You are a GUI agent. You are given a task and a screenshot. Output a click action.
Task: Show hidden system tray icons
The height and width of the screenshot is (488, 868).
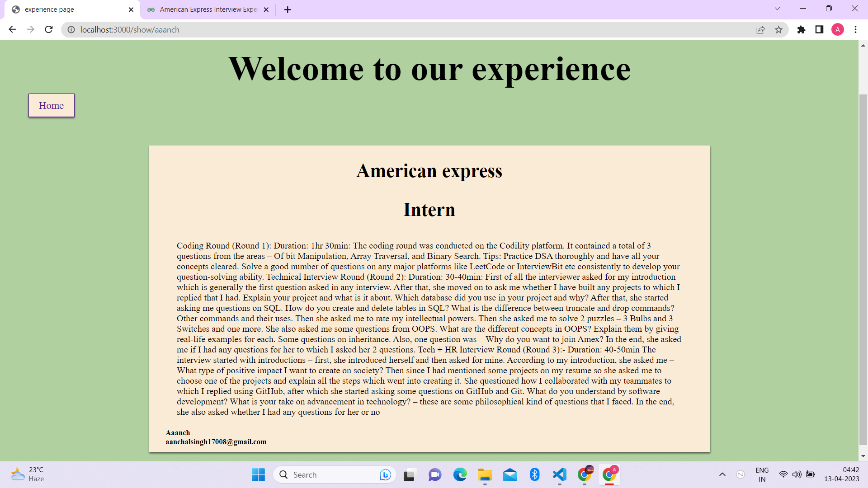point(722,474)
